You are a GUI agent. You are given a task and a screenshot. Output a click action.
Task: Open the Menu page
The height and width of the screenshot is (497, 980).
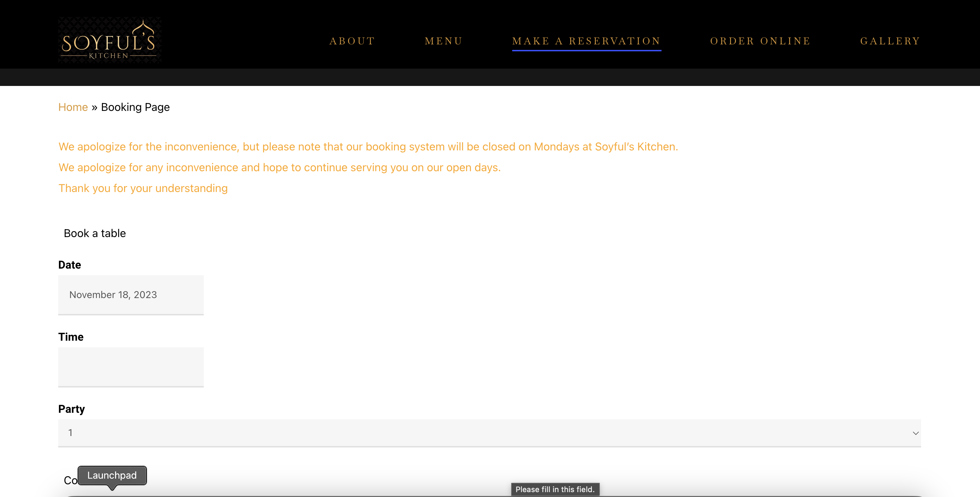coord(444,41)
